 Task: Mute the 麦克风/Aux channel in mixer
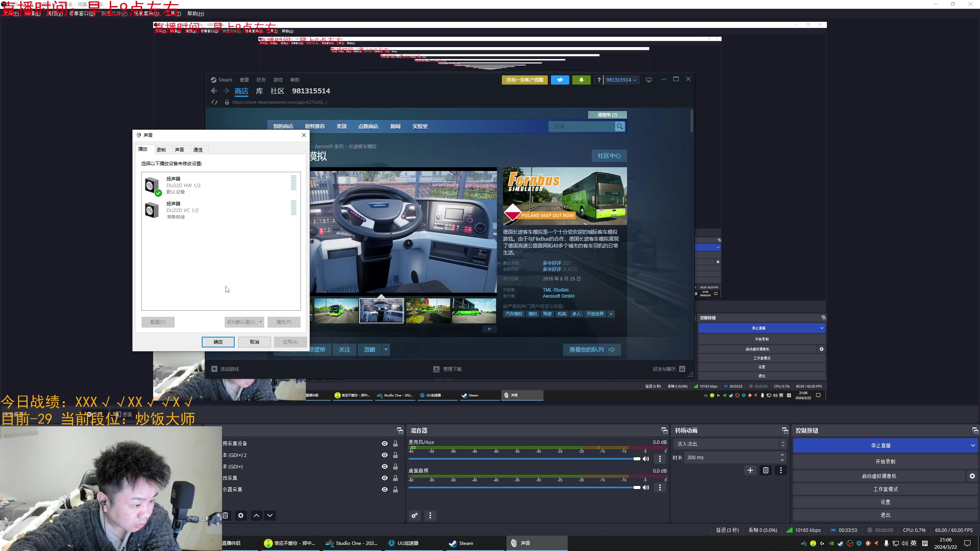(646, 459)
